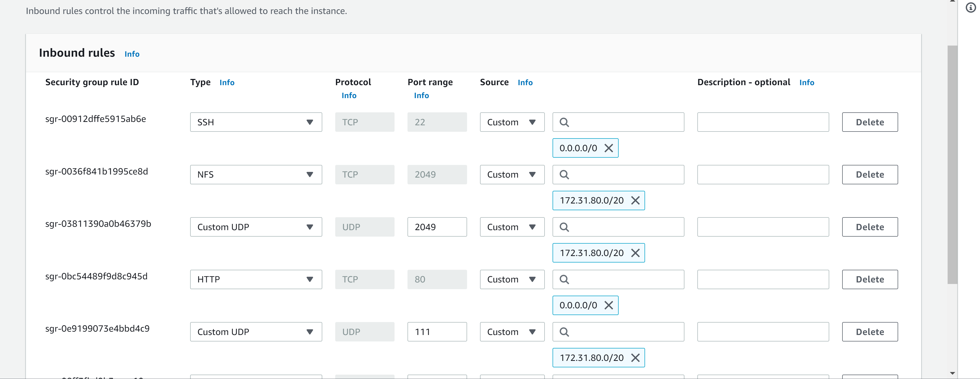
Task: Open Custom UDP type dropdown for port 111
Action: (256, 332)
